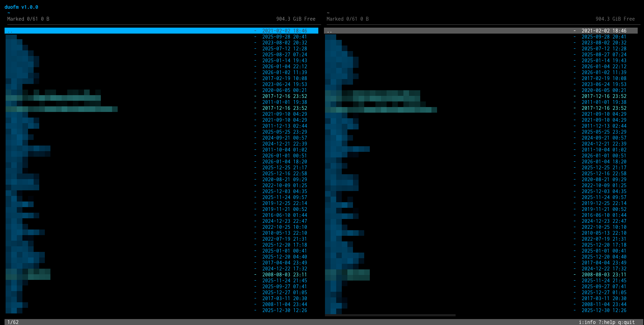Select left pane row dated 2010-05-13 22:10

[x=161, y=233]
